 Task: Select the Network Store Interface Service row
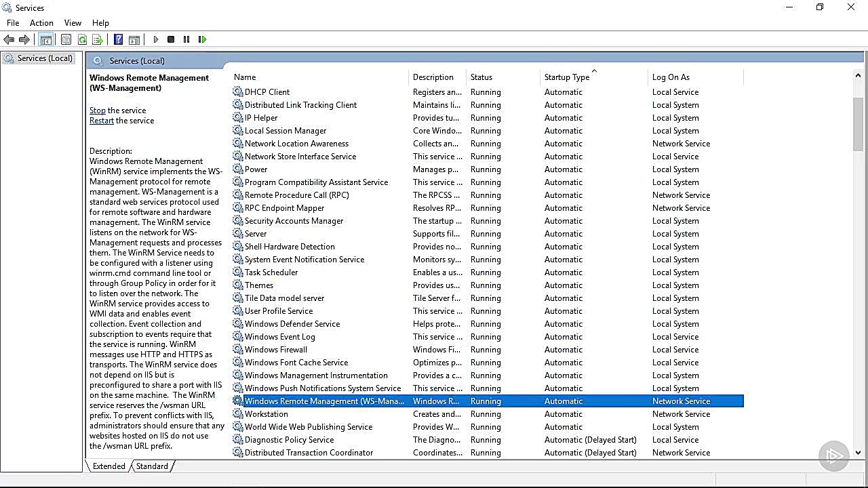point(487,156)
